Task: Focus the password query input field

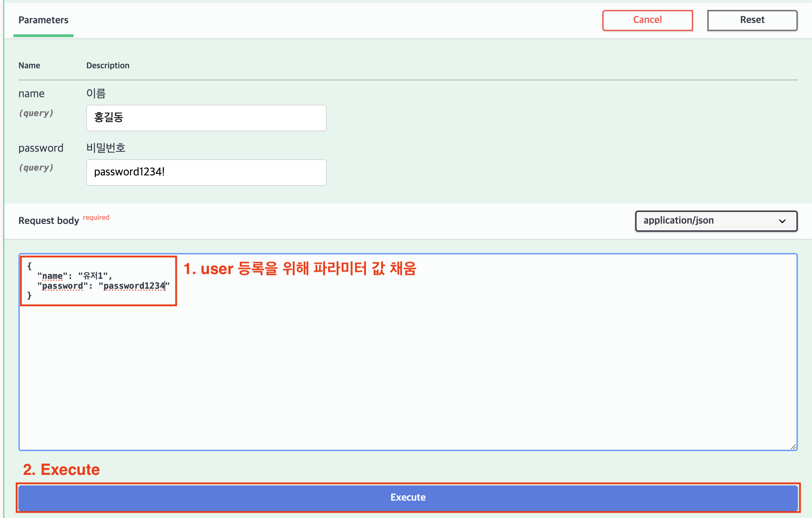Action: click(206, 172)
